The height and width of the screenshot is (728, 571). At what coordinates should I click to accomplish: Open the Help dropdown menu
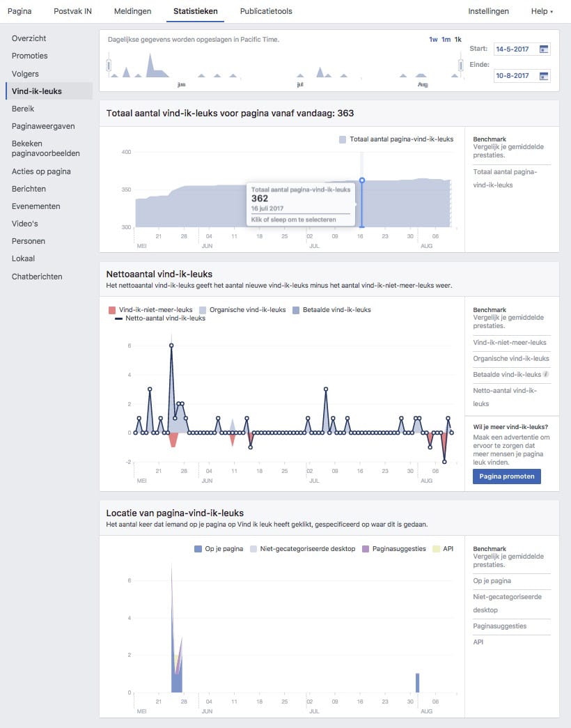(x=542, y=11)
